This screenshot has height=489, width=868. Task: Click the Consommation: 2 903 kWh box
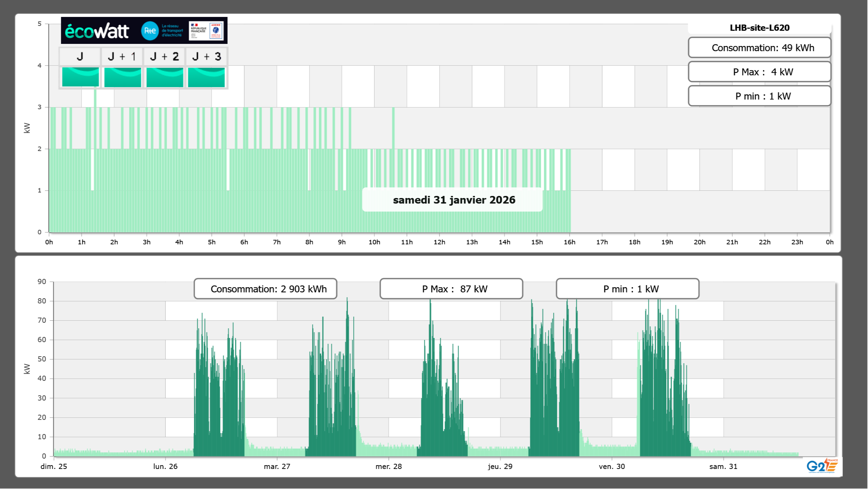[265, 289]
